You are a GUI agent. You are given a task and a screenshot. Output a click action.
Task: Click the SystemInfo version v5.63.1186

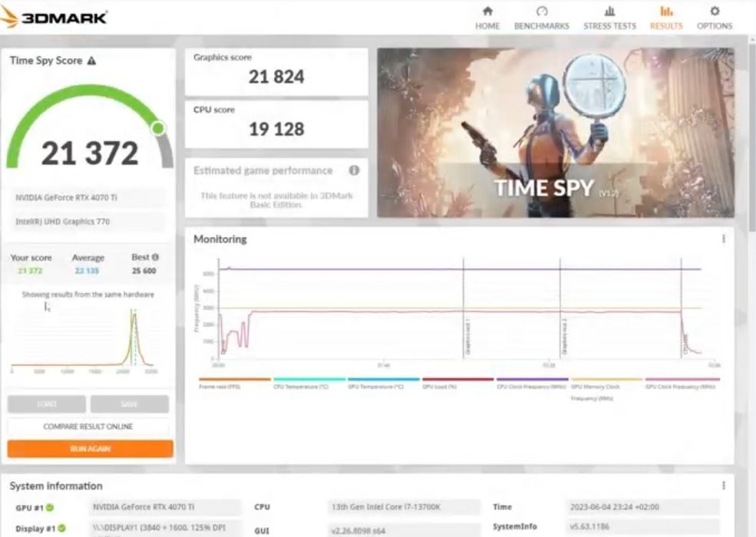[x=643, y=526]
